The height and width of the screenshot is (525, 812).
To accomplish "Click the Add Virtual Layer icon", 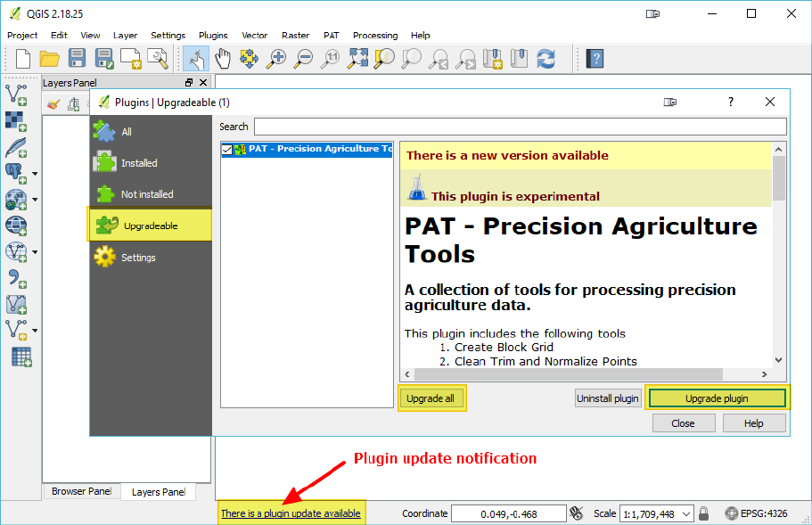I will tap(16, 305).
